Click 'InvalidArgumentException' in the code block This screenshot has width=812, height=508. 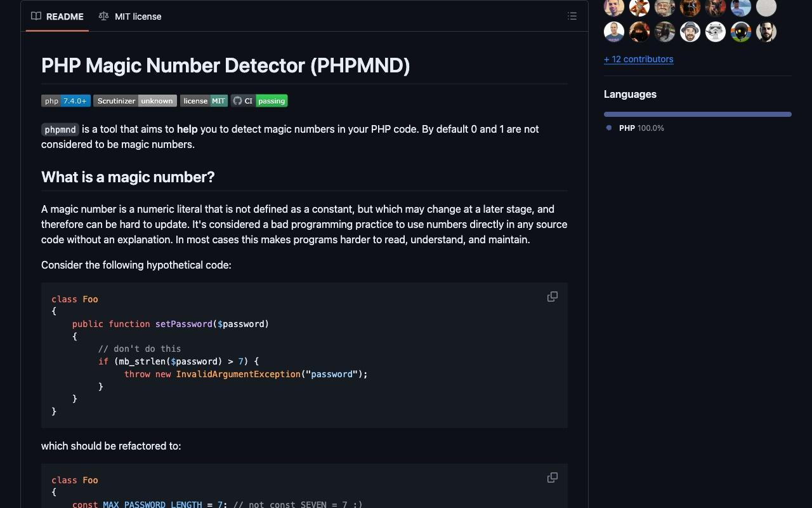pos(239,374)
